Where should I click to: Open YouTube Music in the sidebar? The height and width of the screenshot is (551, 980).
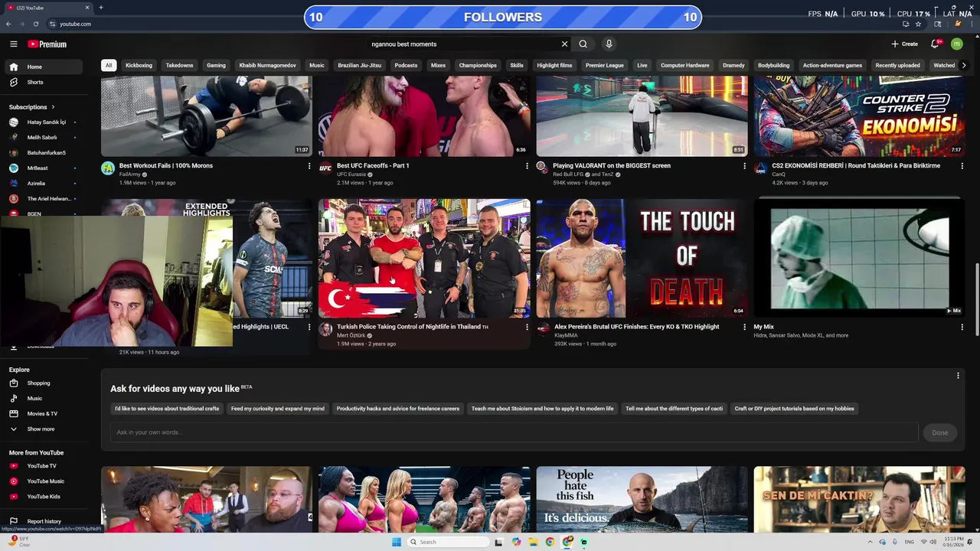[44, 481]
